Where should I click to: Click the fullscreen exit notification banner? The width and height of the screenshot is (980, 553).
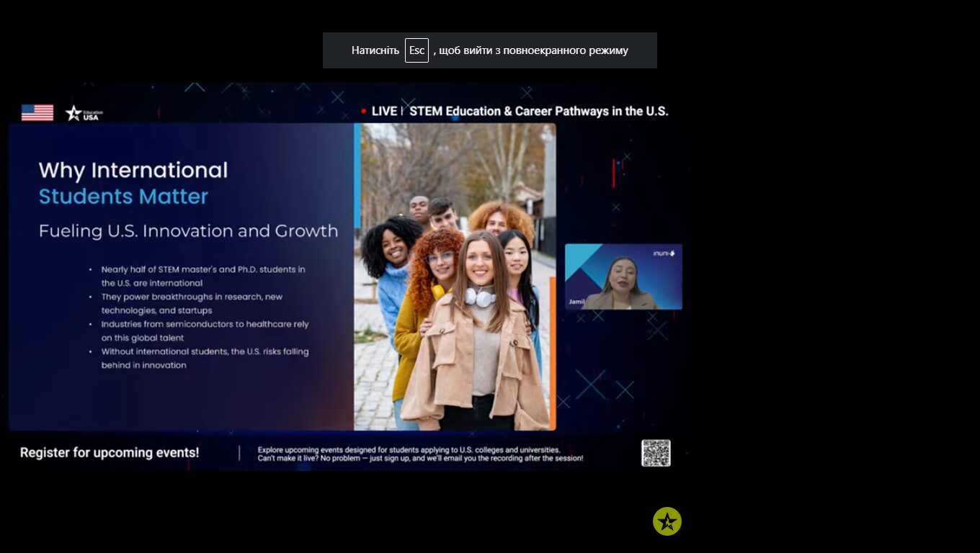(490, 50)
